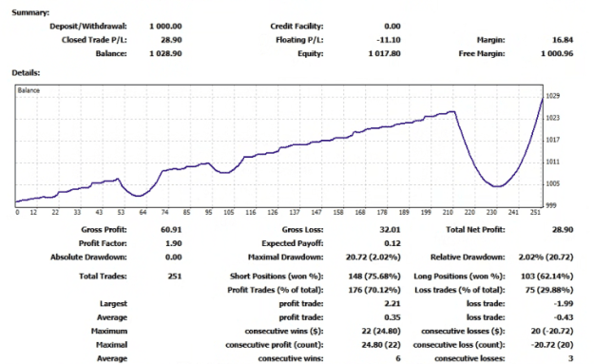Click the x-axis label 126
Image resolution: width=594 pixels, height=364 pixels.
pos(273,213)
